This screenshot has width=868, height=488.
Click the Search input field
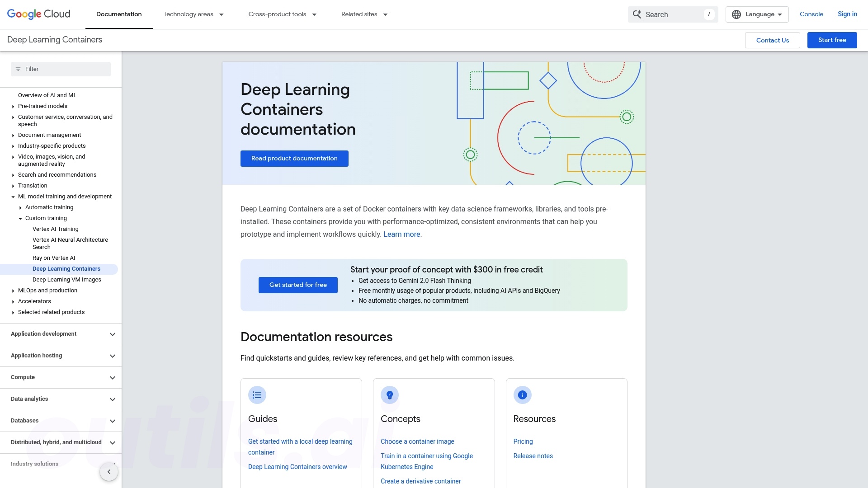click(673, 14)
